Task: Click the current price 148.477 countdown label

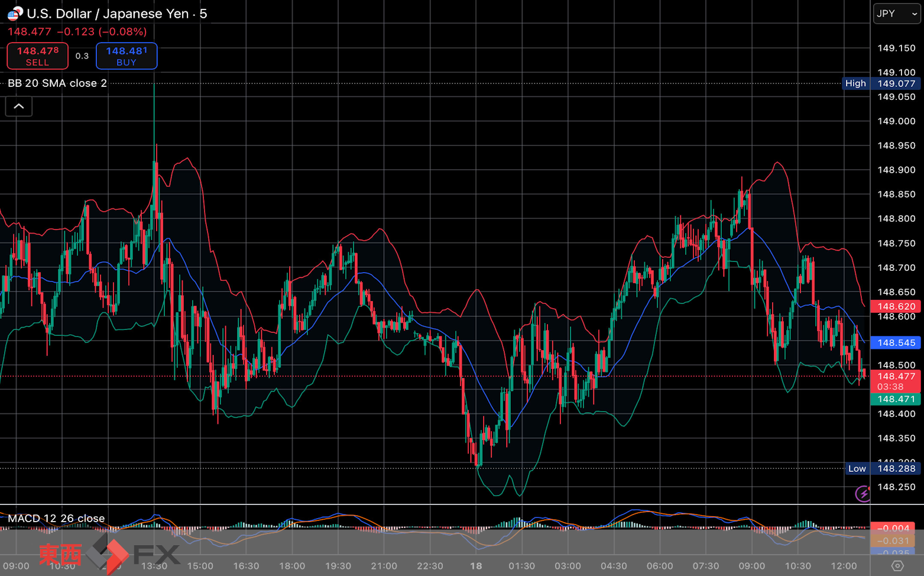Action: pyautogui.click(x=896, y=381)
